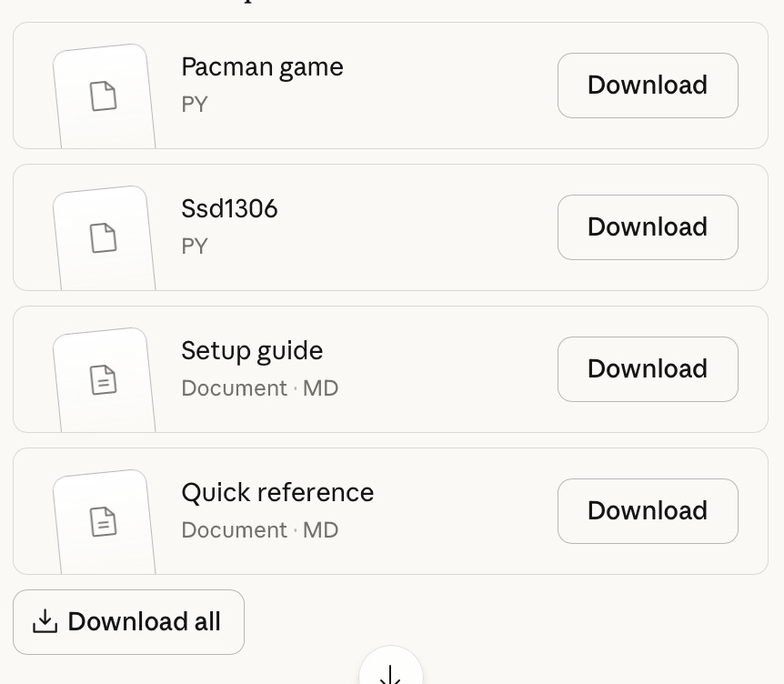Click the Quick reference document icon
784x684 pixels.
tap(104, 521)
